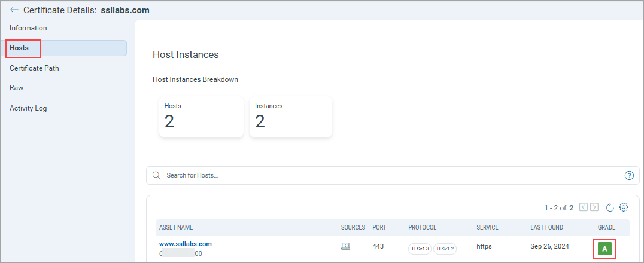Click the source scanner icon for www.ssllabs.com
Viewport: 644px width, 263px height.
coord(346,247)
